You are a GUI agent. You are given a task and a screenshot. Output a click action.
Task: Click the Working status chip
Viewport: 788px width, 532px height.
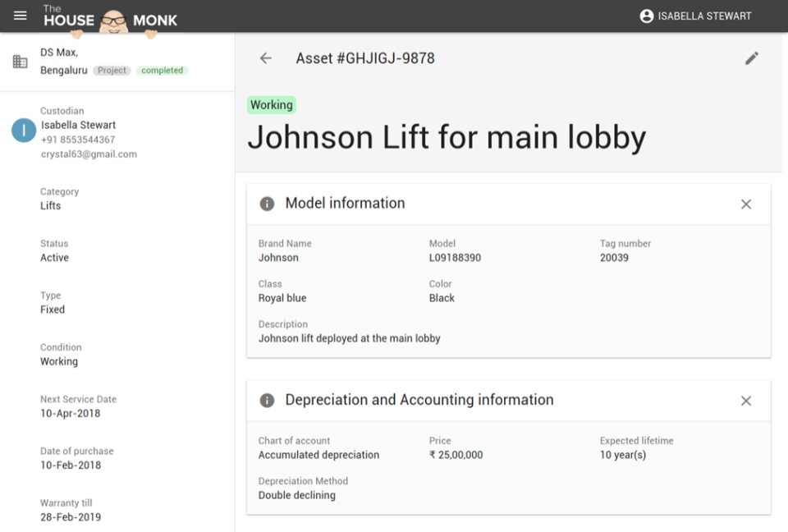[272, 104]
